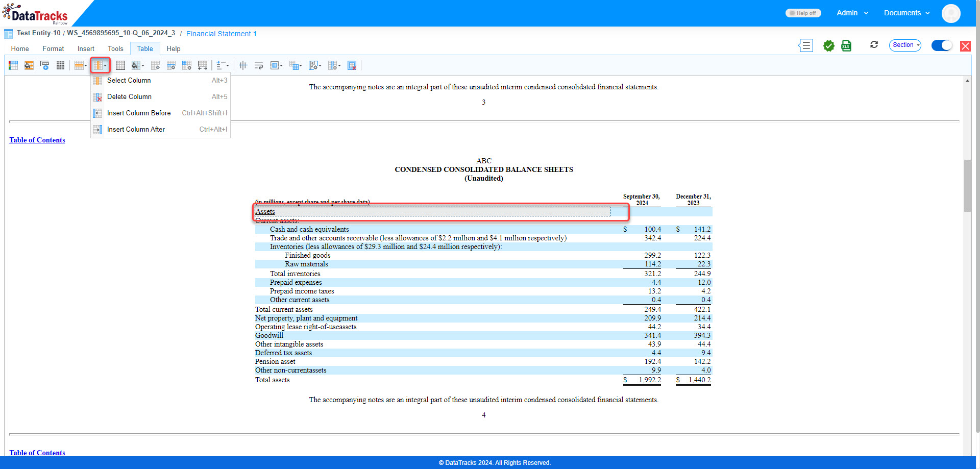
Task: Open the column gear settings dropdown
Action: coord(334,65)
